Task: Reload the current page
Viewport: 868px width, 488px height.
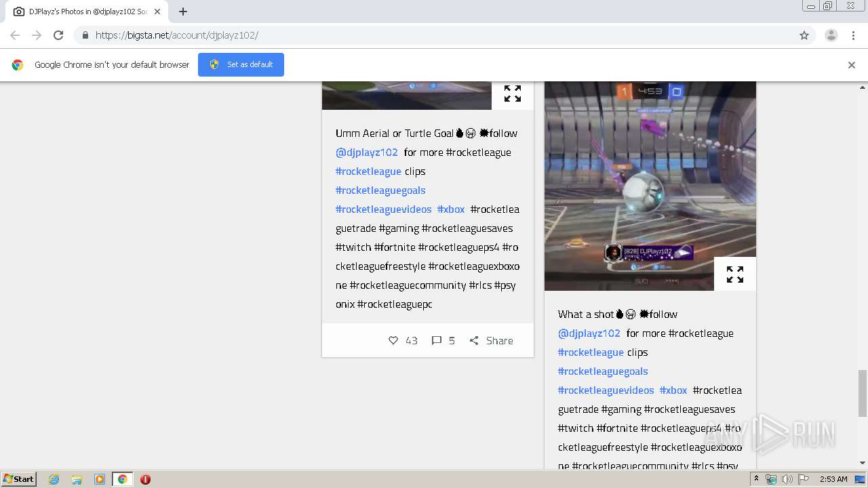Action: pyautogui.click(x=58, y=35)
